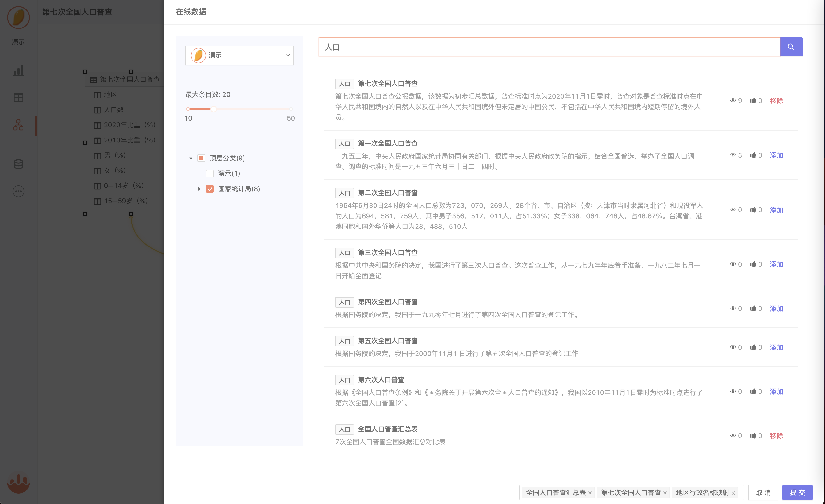
Task: Click the views eye icon for 第七次全国人口普查
Action: (733, 100)
